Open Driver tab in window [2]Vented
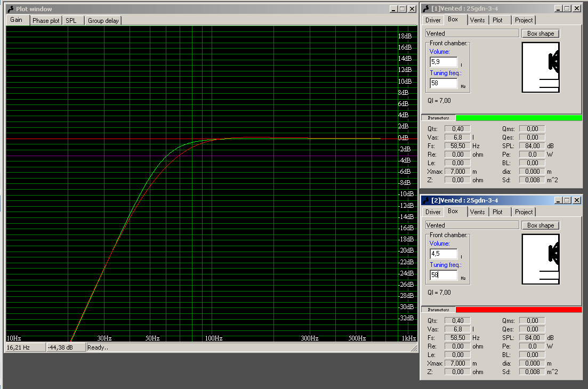 click(433, 212)
